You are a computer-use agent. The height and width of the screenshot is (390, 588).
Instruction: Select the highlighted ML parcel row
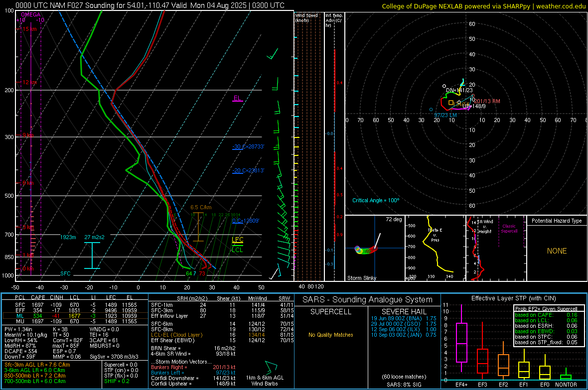click(x=76, y=316)
